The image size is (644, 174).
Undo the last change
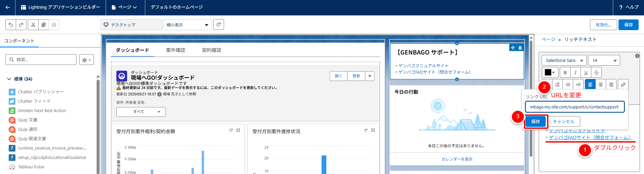(11, 25)
